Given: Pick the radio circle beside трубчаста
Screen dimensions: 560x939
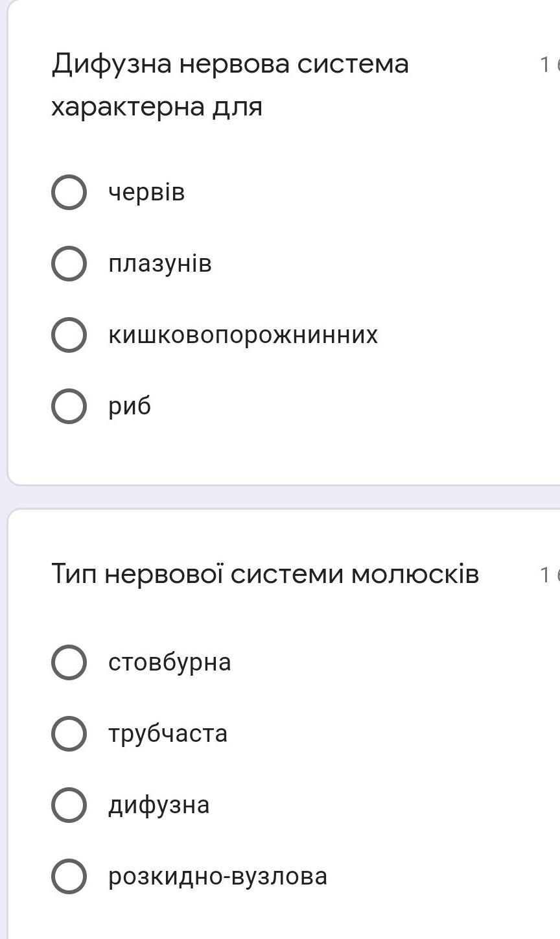Looking at the screenshot, I should 69,733.
